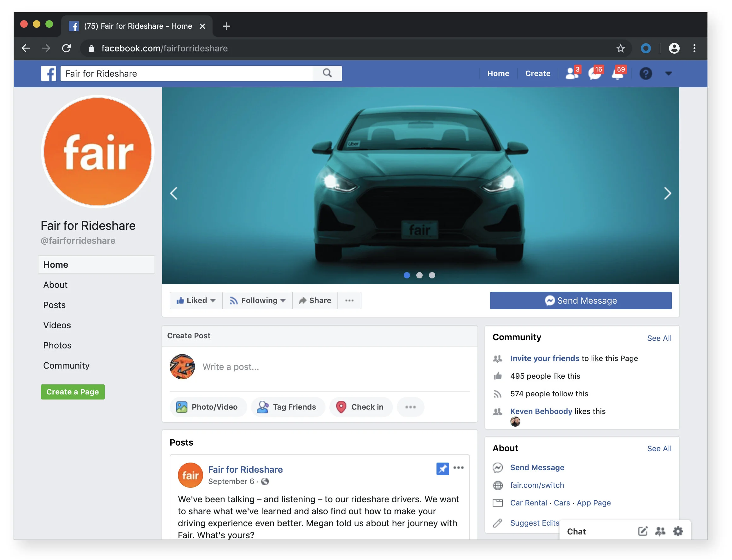
Task: Select the Check in location pin icon
Action: coord(341,407)
